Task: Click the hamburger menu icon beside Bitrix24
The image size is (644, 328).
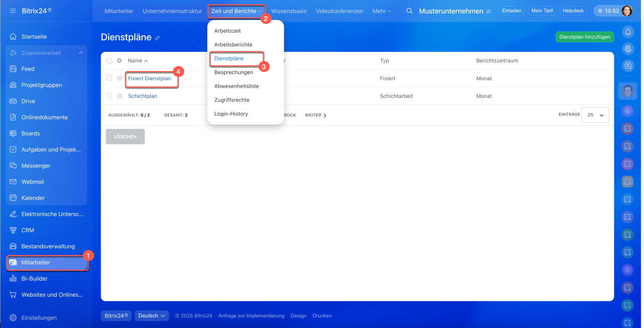Action: point(13,11)
